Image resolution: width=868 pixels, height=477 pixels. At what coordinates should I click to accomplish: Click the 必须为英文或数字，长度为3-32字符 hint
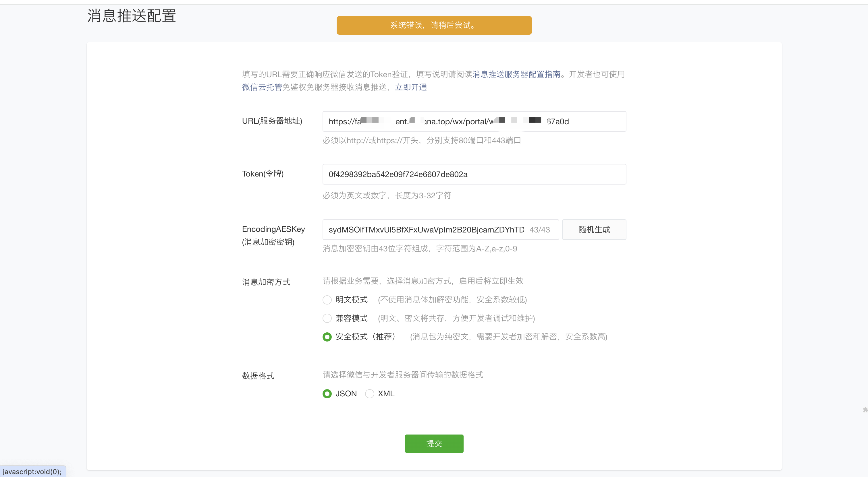click(x=387, y=195)
